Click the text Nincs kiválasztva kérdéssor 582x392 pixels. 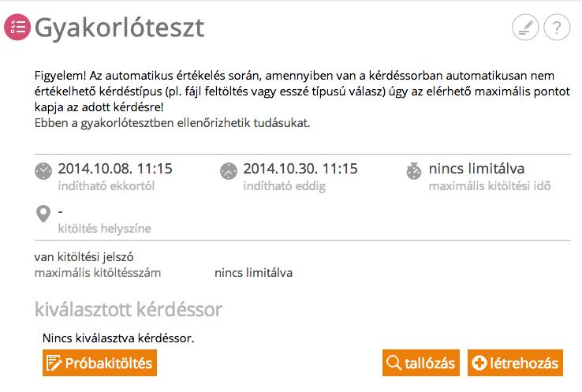click(x=118, y=338)
